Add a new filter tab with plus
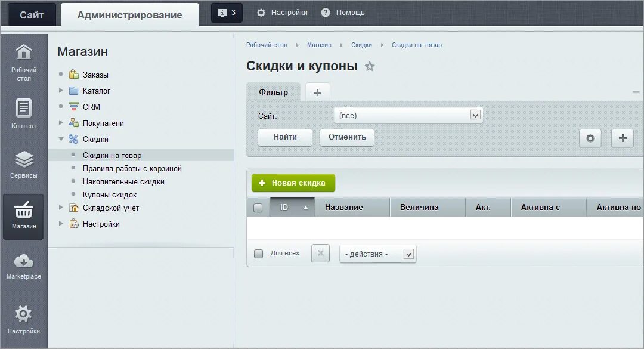Screen dimensions: 644x349 [x=317, y=92]
